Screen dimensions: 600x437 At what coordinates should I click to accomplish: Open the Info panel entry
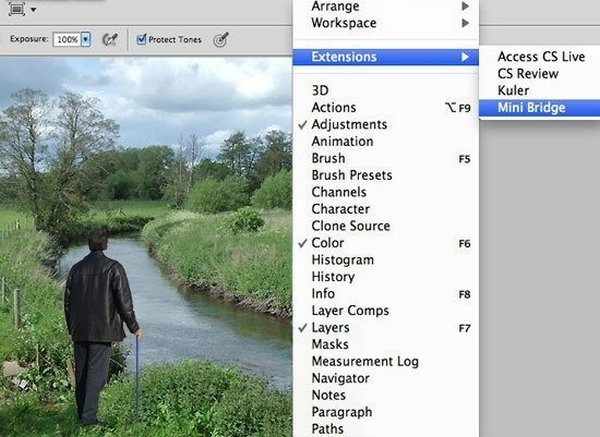pos(386,294)
